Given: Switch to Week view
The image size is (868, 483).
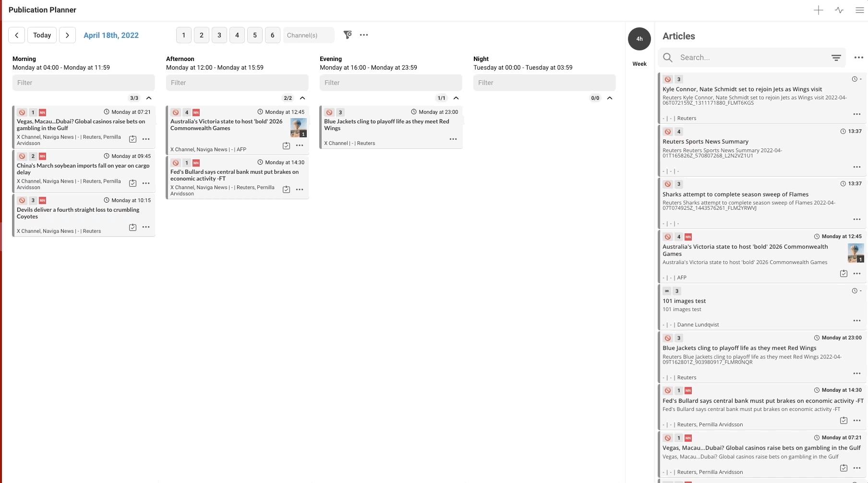Looking at the screenshot, I should click(639, 64).
